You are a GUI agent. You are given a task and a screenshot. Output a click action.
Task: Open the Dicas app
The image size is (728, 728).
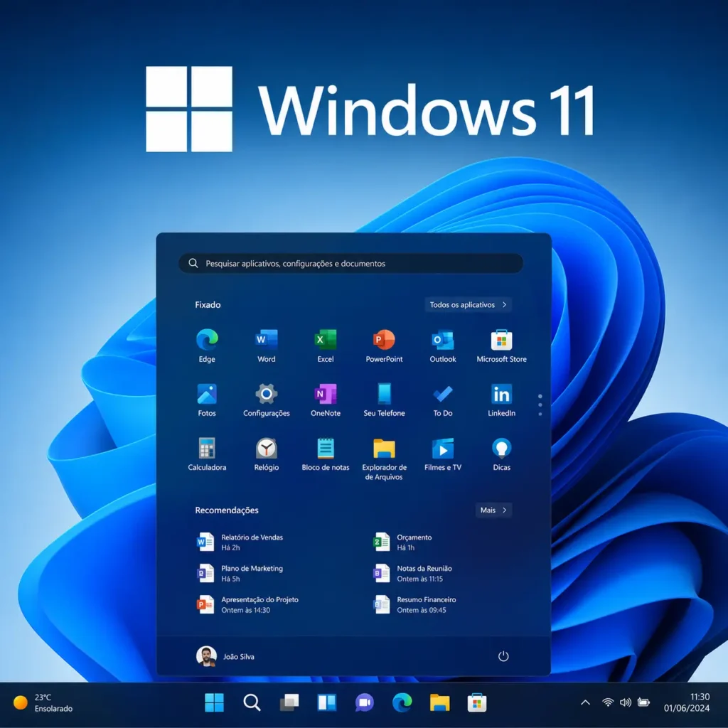[501, 454]
